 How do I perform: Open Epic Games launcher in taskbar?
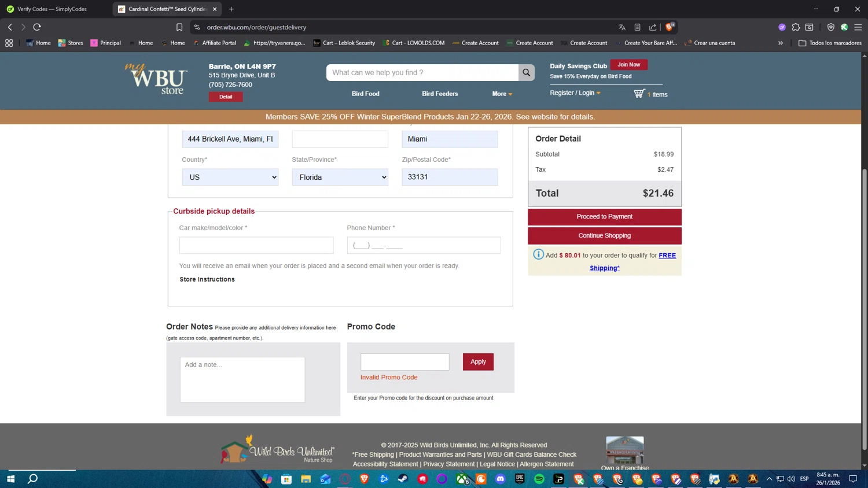click(x=520, y=479)
